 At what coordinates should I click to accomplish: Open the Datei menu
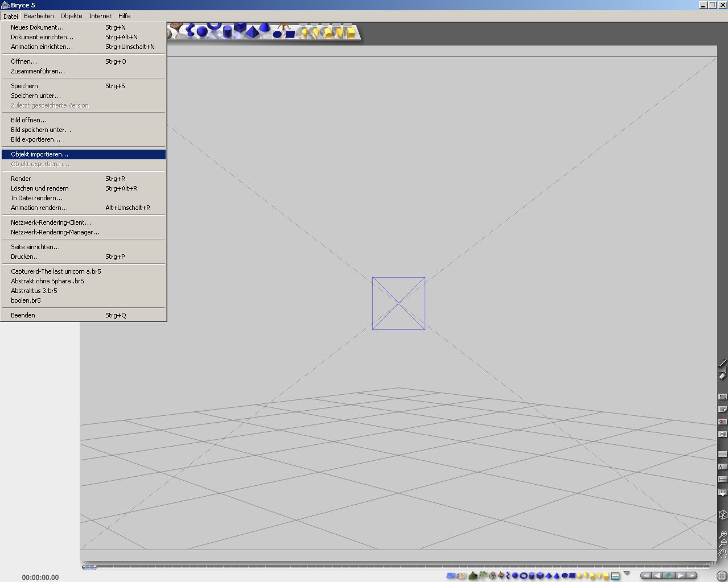11,16
